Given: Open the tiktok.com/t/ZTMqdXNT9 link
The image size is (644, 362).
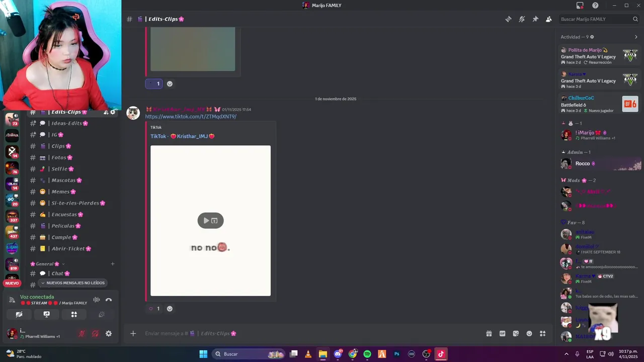Looking at the screenshot, I should click(191, 117).
